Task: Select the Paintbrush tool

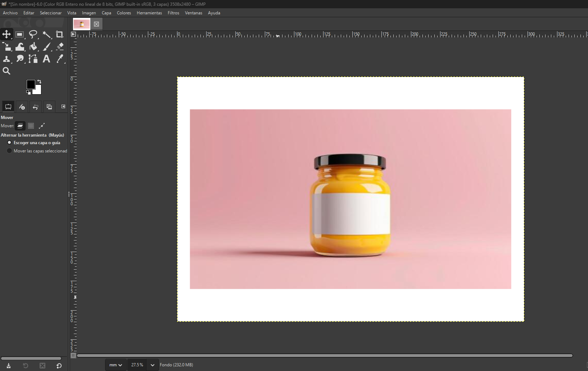Action: [x=47, y=47]
